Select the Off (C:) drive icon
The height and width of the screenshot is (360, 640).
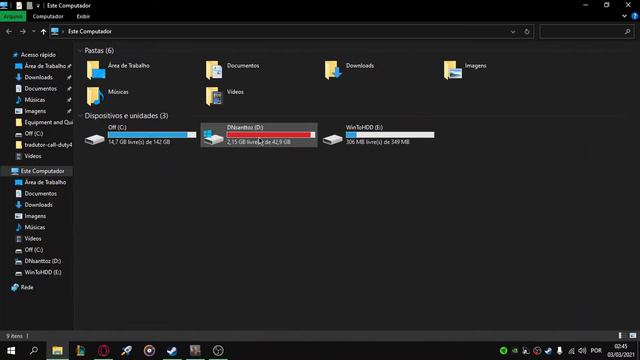95,139
